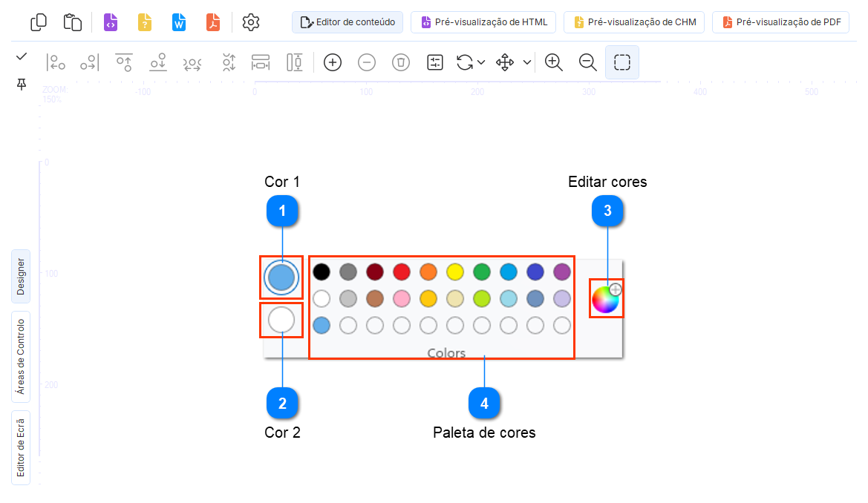Zoom out with the magnifier minus icon
The height and width of the screenshot is (503, 868).
pyautogui.click(x=587, y=63)
